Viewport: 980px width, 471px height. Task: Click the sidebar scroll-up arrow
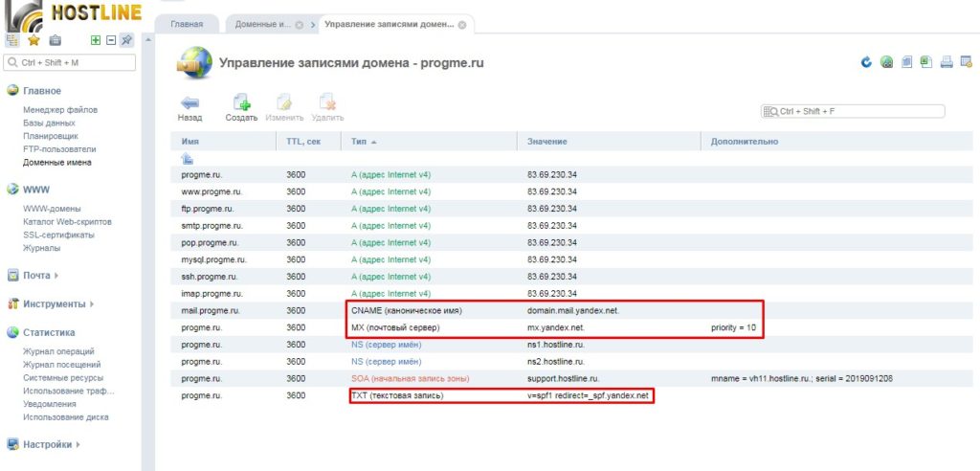click(148, 40)
